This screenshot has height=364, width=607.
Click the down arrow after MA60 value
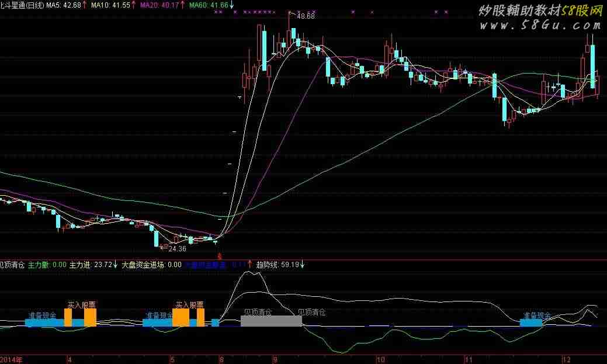[233, 5]
